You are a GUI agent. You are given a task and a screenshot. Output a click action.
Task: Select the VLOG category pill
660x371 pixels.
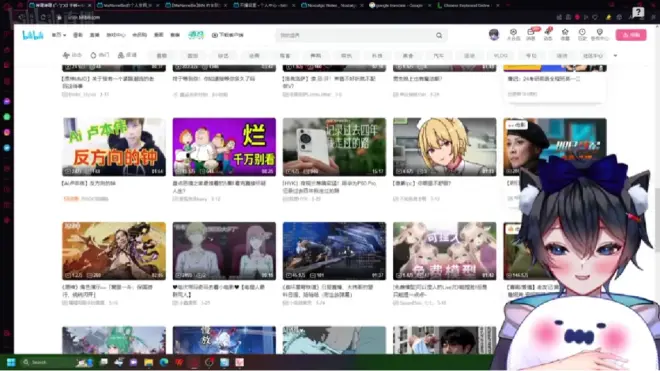tap(500, 56)
